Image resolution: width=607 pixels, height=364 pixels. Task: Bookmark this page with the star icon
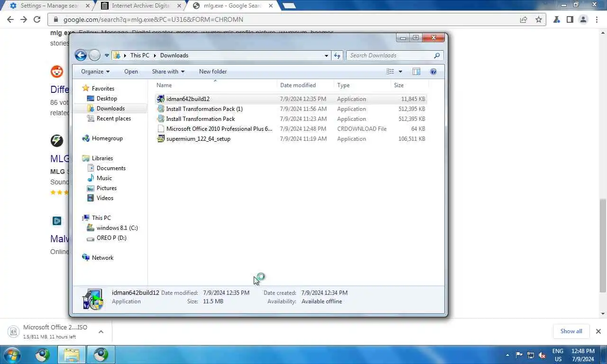[x=539, y=19]
